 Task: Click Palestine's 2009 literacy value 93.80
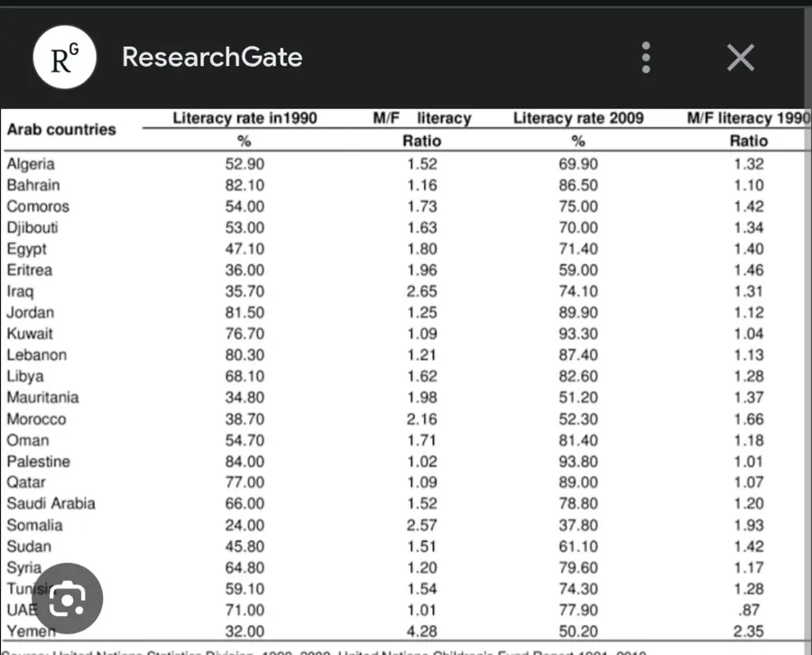click(578, 461)
